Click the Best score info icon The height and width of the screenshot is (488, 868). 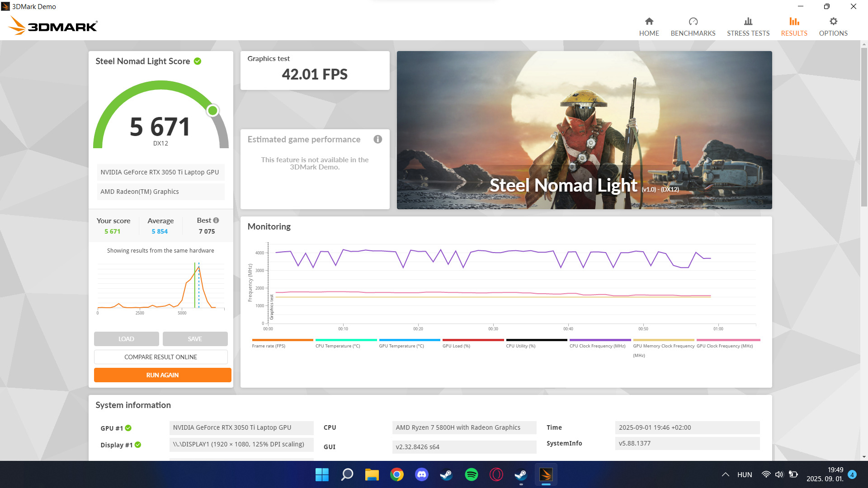(x=216, y=221)
